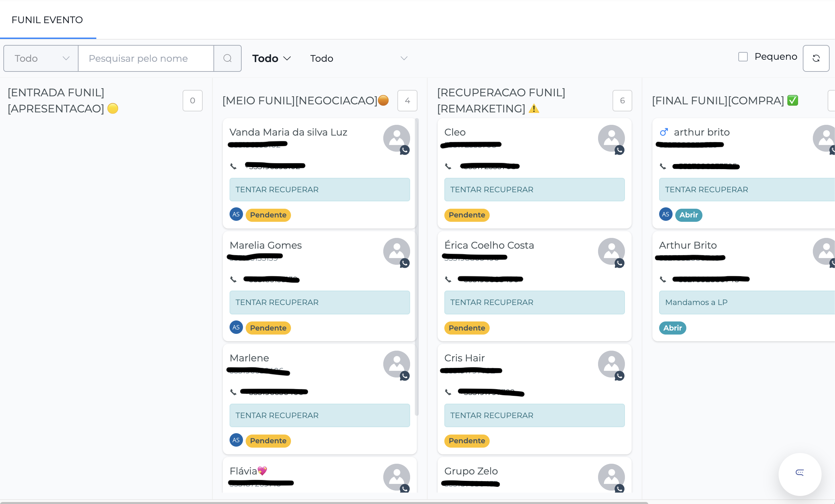Expand the bold Todo filter dropdown

272,58
